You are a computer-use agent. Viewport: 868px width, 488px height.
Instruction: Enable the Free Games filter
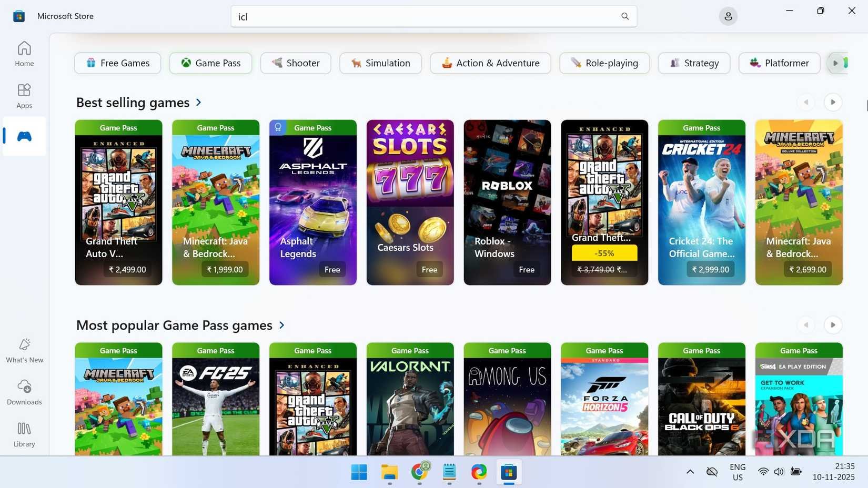(117, 63)
